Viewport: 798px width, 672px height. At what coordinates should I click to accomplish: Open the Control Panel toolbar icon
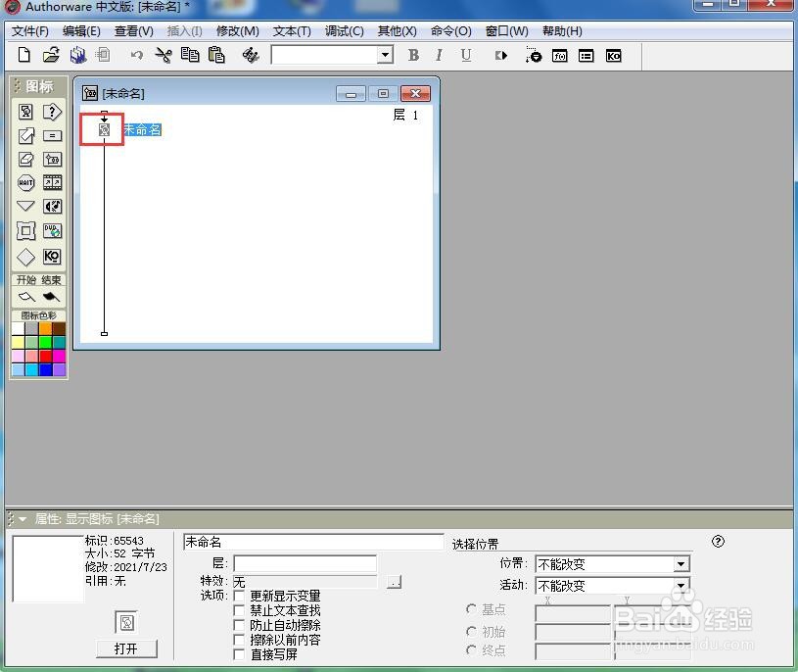(x=534, y=55)
